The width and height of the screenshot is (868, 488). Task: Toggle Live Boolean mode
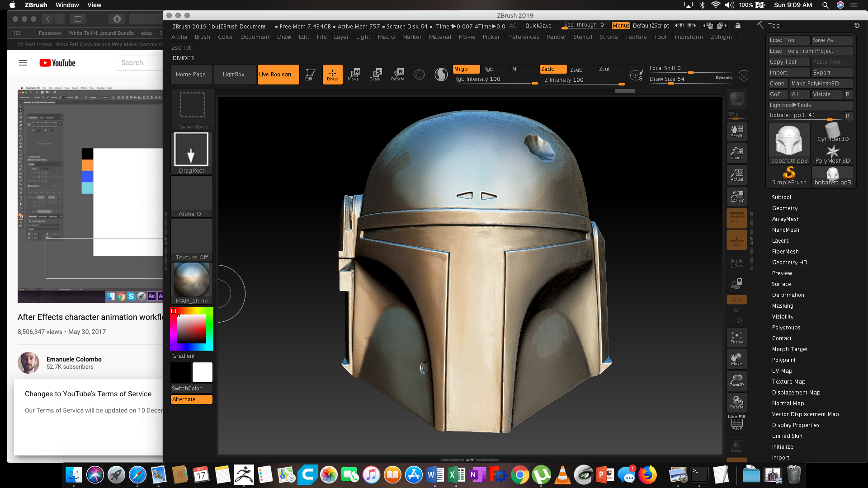click(x=278, y=75)
